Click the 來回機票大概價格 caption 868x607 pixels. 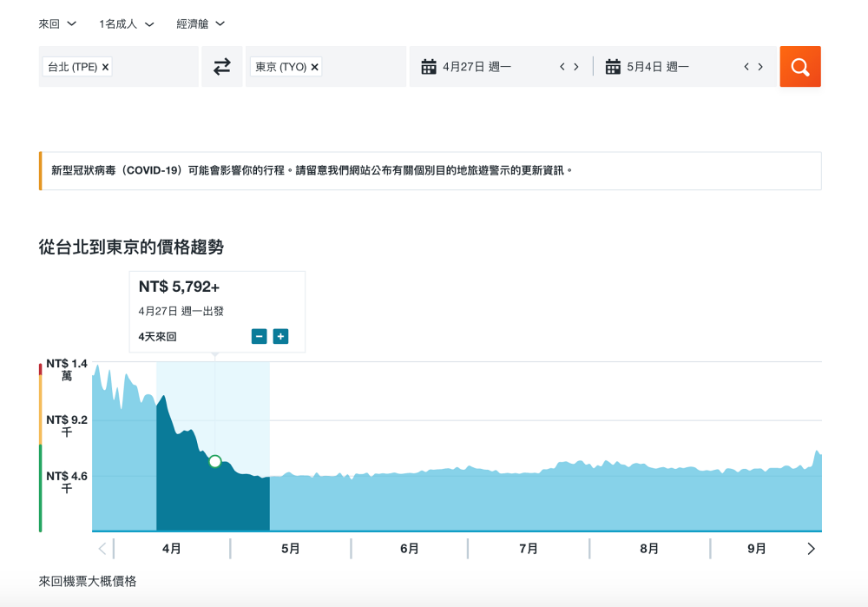coord(88,581)
